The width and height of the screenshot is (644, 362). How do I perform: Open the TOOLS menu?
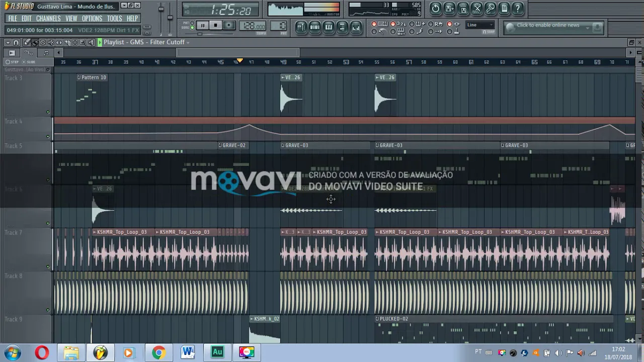(x=114, y=19)
